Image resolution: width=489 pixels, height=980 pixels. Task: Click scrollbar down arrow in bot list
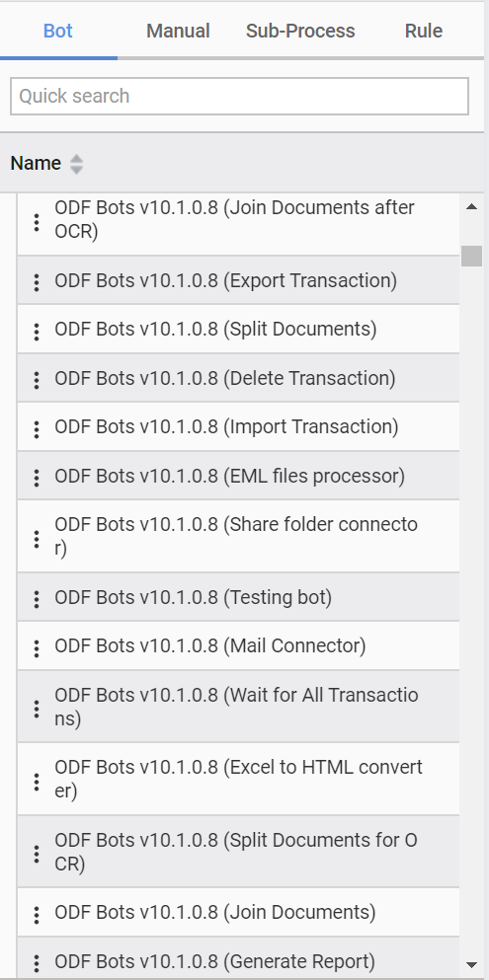point(472,965)
